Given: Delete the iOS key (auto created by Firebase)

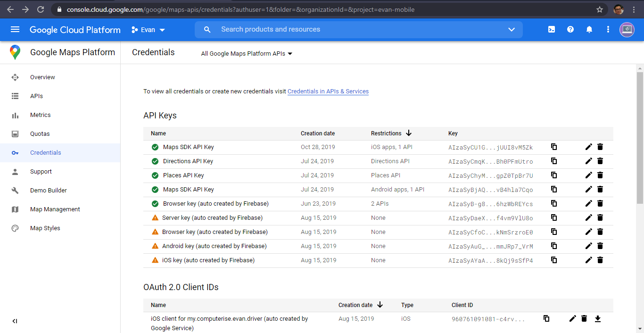Looking at the screenshot, I should point(600,260).
